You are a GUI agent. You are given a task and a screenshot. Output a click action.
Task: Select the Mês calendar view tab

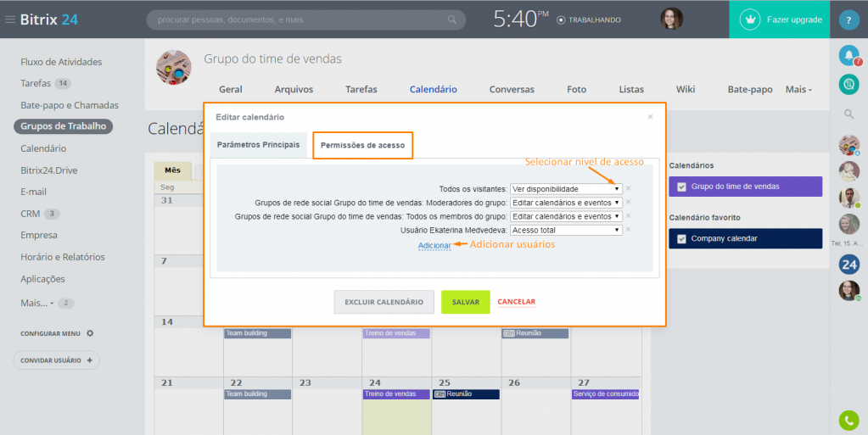[x=173, y=170]
